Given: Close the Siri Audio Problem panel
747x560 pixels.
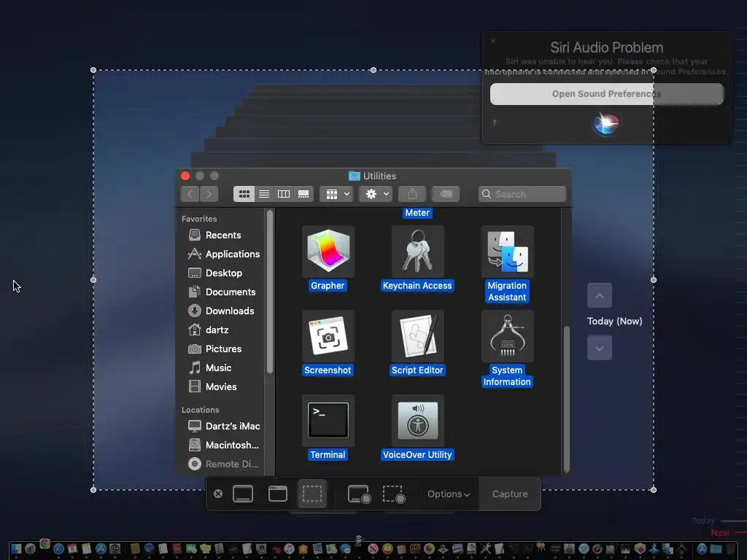Looking at the screenshot, I should pyautogui.click(x=493, y=41).
